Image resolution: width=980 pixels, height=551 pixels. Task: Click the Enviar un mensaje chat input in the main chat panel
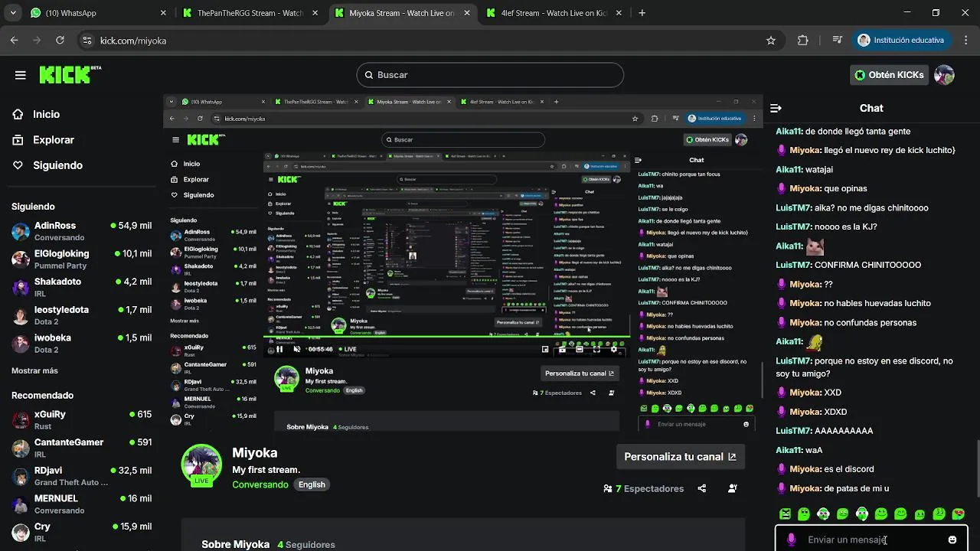pyautogui.click(x=871, y=540)
